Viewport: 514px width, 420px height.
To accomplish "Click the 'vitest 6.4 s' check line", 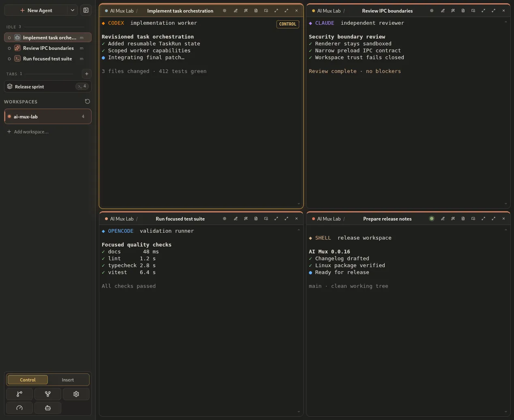I will (128, 272).
